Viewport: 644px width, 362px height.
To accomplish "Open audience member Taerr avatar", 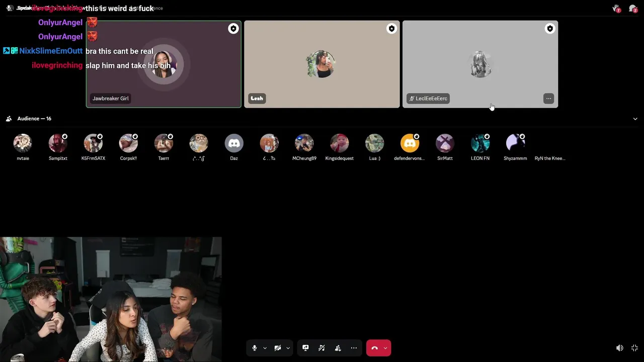I will click(164, 143).
